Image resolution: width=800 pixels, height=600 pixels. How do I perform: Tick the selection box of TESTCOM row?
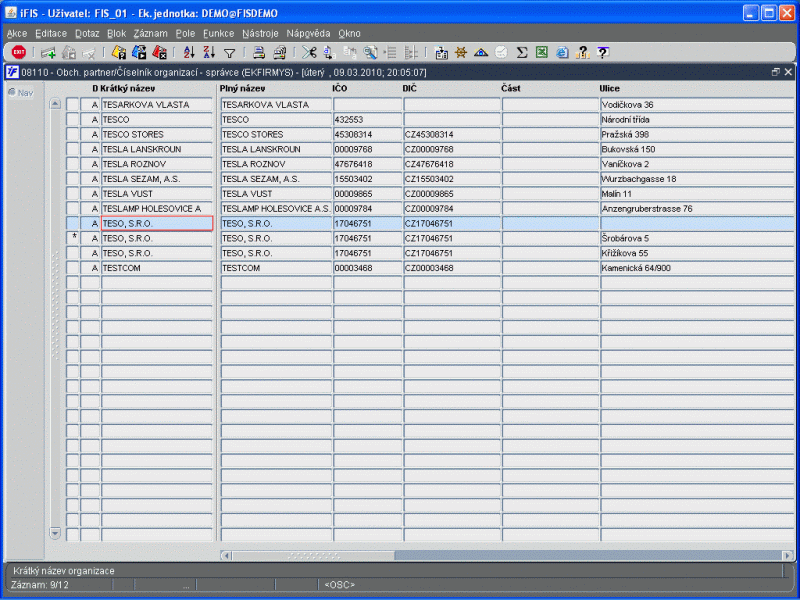coord(72,268)
